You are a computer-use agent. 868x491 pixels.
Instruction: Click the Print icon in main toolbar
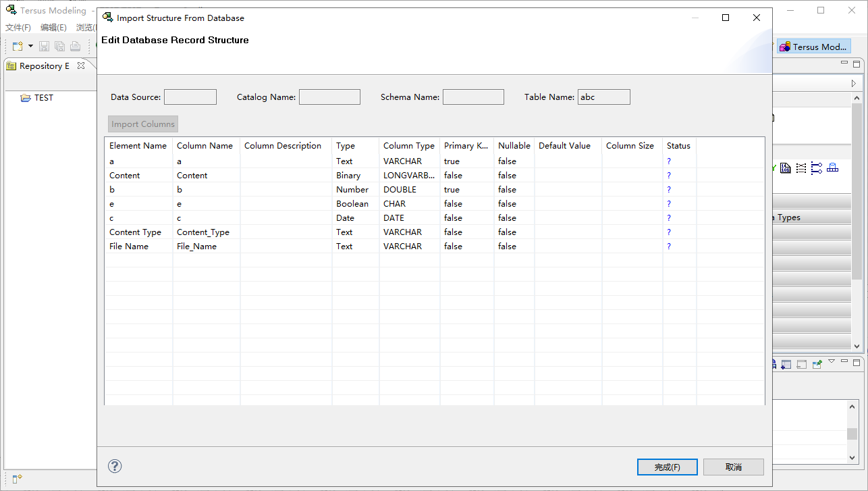click(75, 46)
